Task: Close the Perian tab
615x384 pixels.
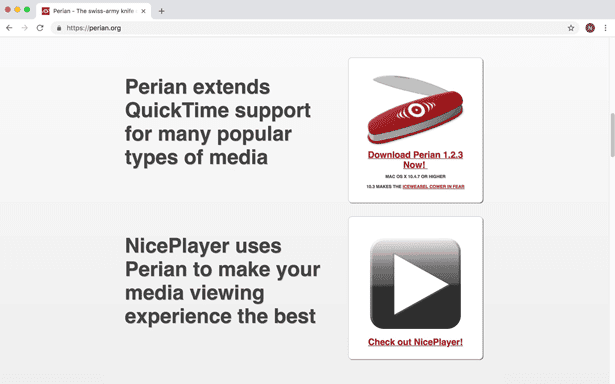Action: [143, 11]
